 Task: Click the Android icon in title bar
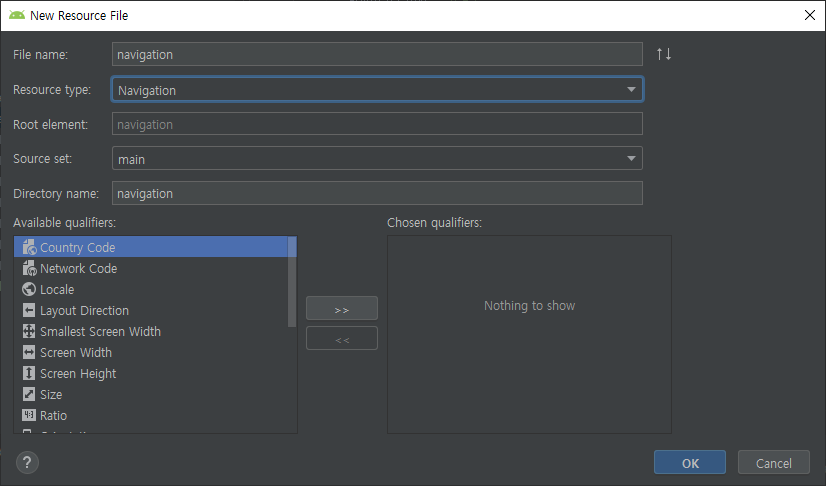17,15
